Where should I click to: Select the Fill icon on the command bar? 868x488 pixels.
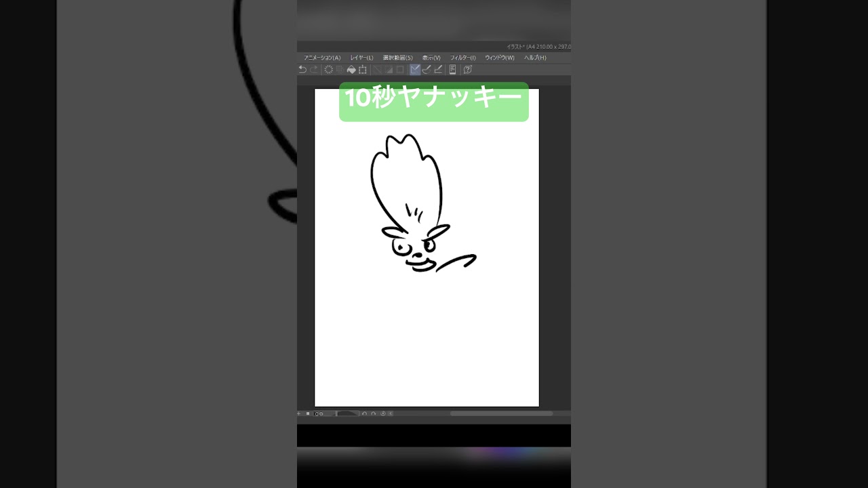click(352, 69)
